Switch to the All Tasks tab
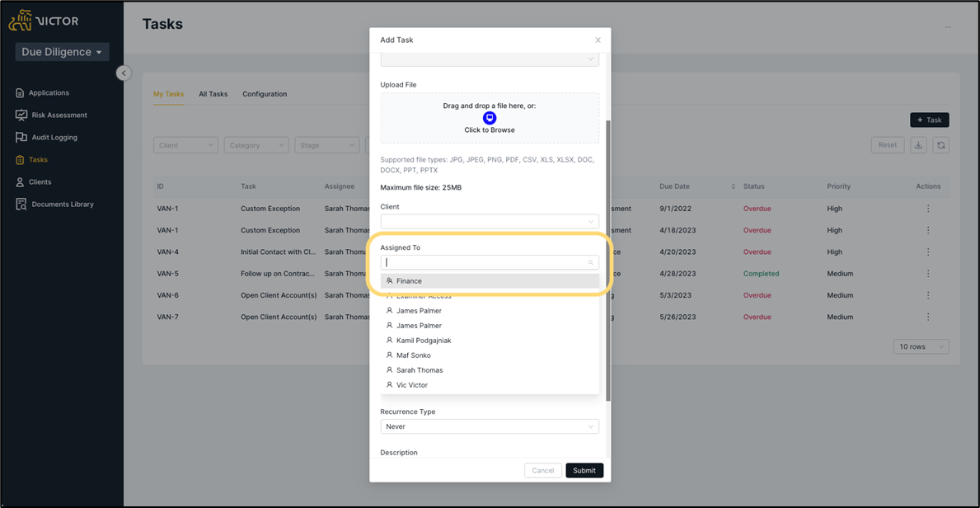The width and height of the screenshot is (980, 508). 213,94
